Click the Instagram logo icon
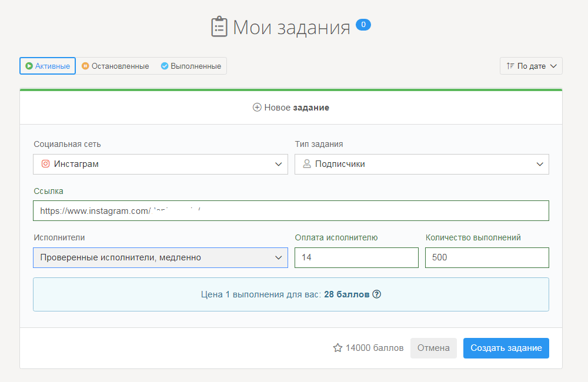Image resolution: width=588 pixels, height=382 pixels. (45, 164)
